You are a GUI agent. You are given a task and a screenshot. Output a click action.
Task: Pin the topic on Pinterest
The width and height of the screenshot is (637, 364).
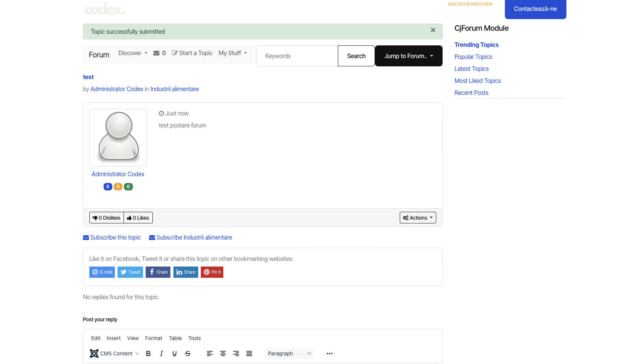pyautogui.click(x=212, y=272)
